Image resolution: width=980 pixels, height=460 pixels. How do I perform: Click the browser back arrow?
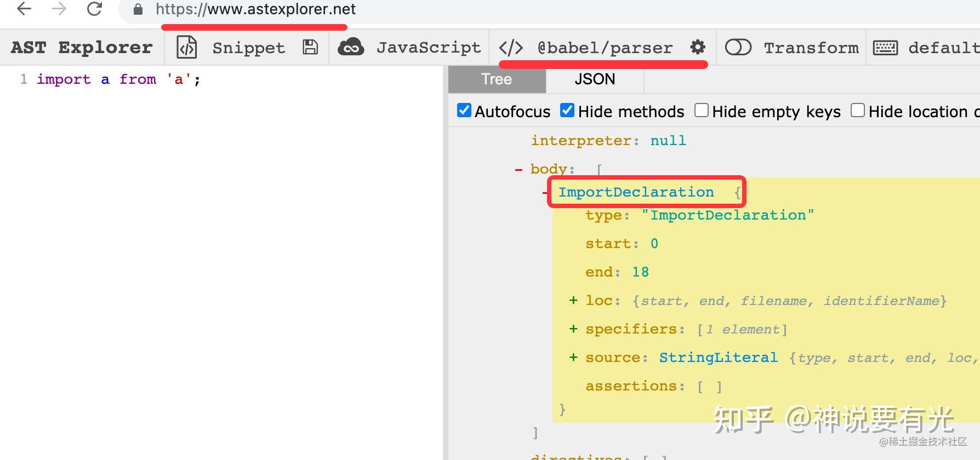[25, 9]
